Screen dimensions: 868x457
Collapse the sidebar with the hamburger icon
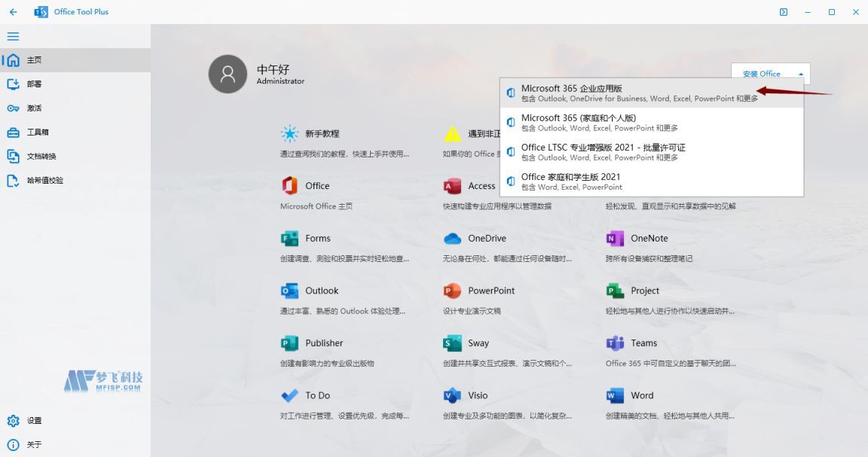13,35
